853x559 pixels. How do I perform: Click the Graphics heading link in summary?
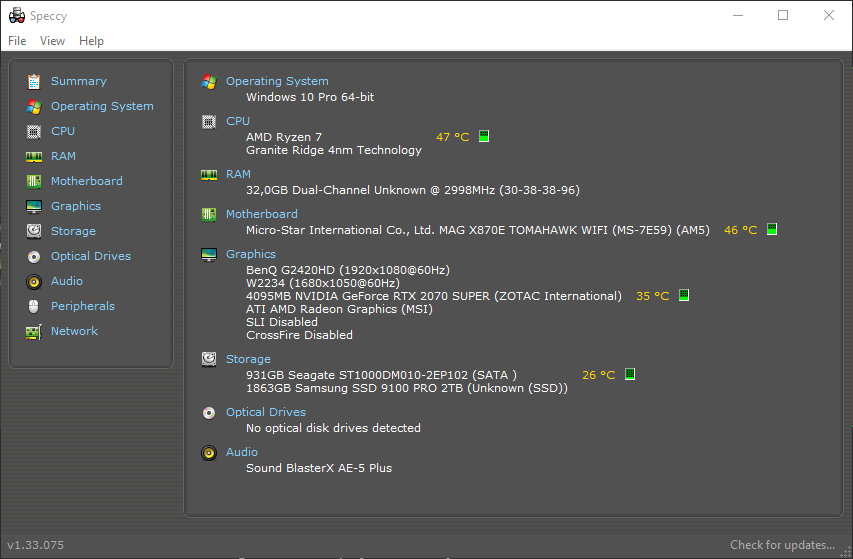point(251,254)
